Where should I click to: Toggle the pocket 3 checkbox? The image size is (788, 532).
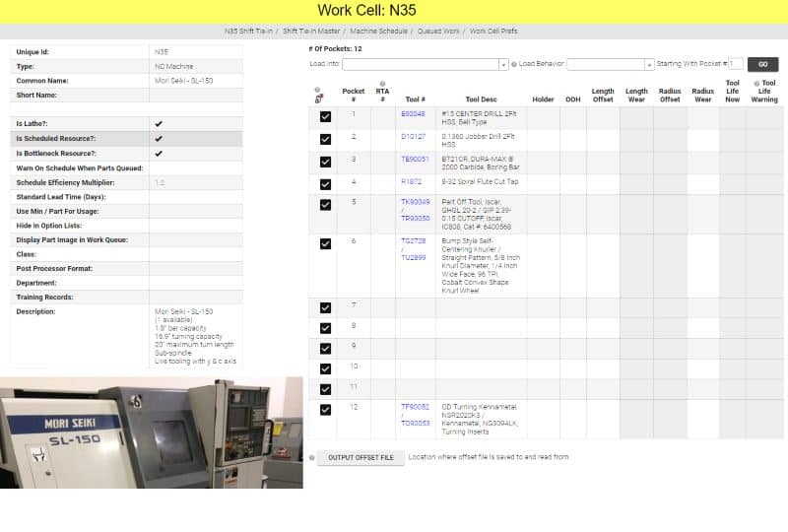[325, 162]
